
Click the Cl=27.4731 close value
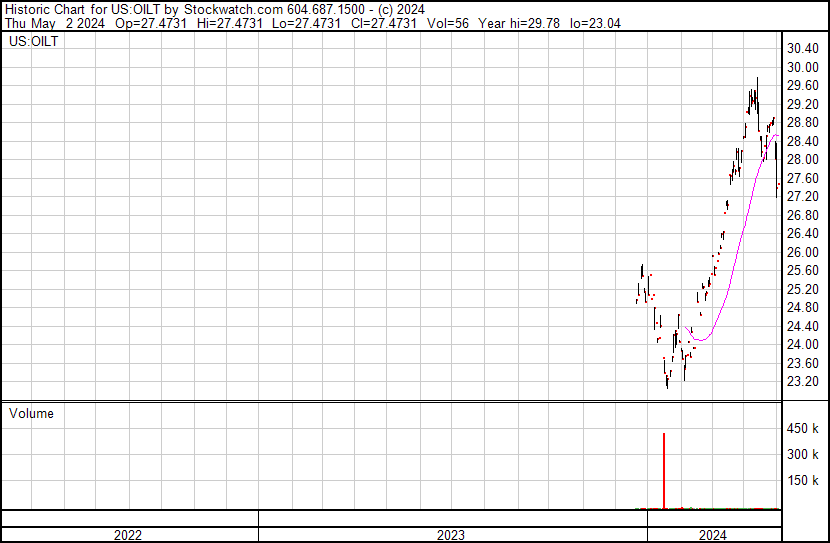pos(382,23)
